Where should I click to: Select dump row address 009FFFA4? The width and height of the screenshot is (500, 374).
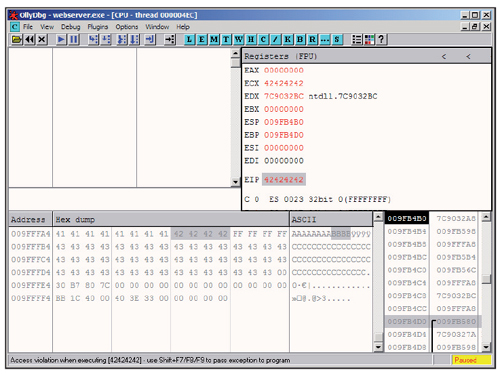(x=30, y=234)
